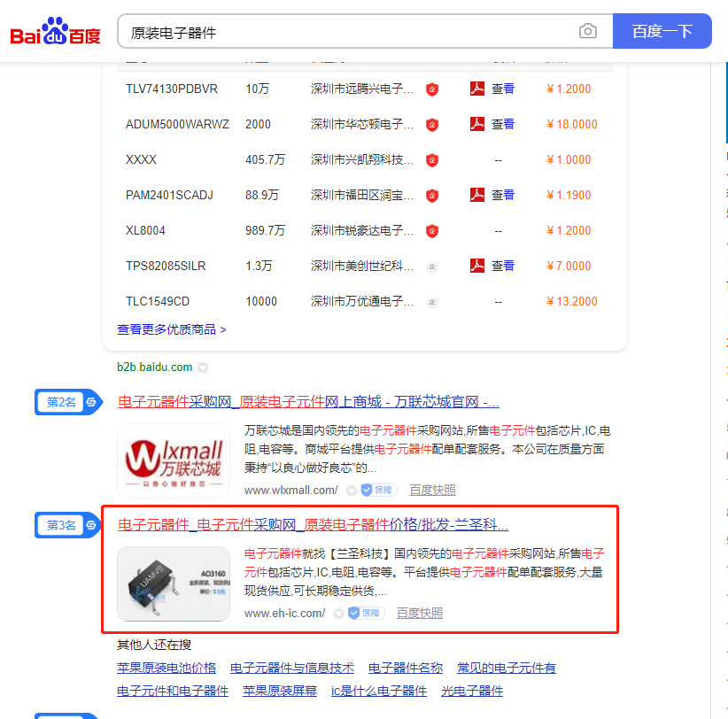Click price ¥7.0000
Image resolution: width=728 pixels, height=719 pixels.
(x=569, y=266)
